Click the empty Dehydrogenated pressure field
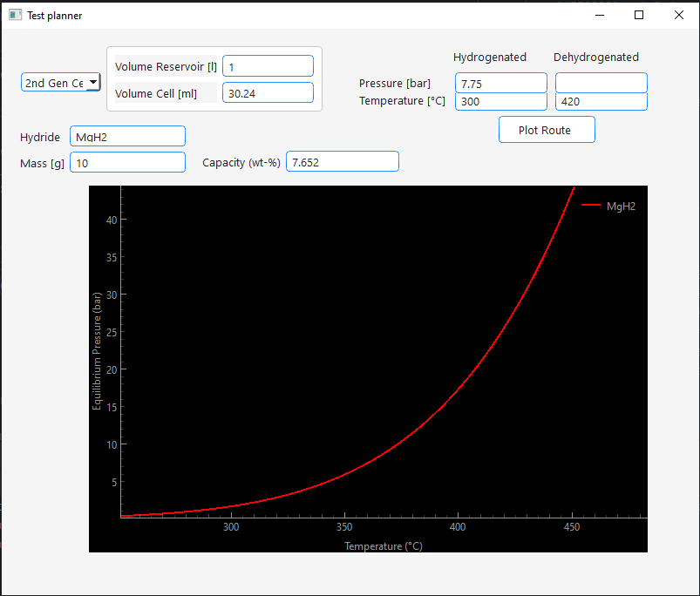The height and width of the screenshot is (596, 700). (x=601, y=83)
